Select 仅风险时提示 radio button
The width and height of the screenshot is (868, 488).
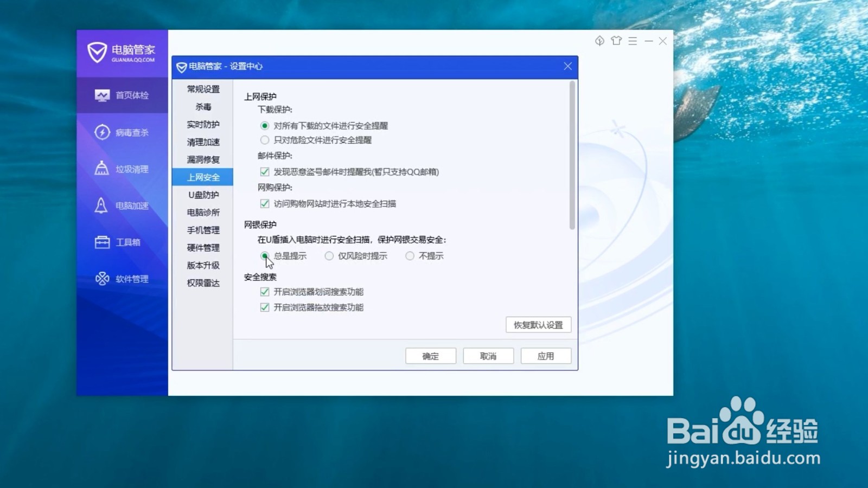(329, 256)
